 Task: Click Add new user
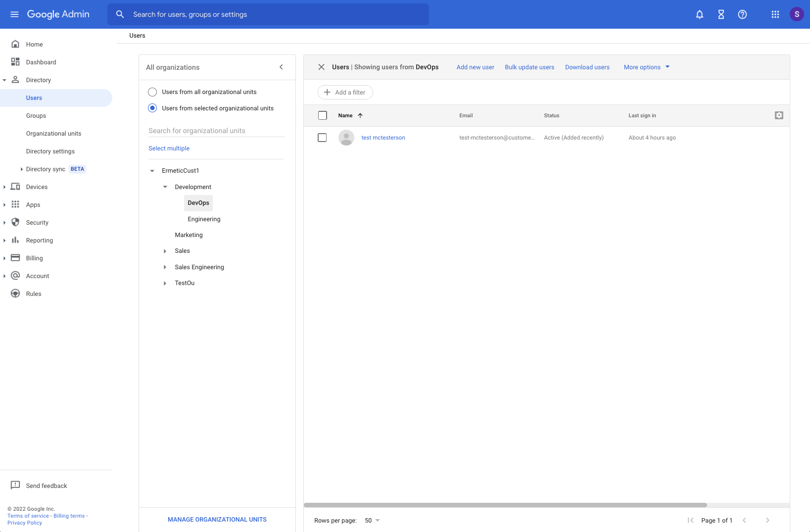tap(475, 67)
